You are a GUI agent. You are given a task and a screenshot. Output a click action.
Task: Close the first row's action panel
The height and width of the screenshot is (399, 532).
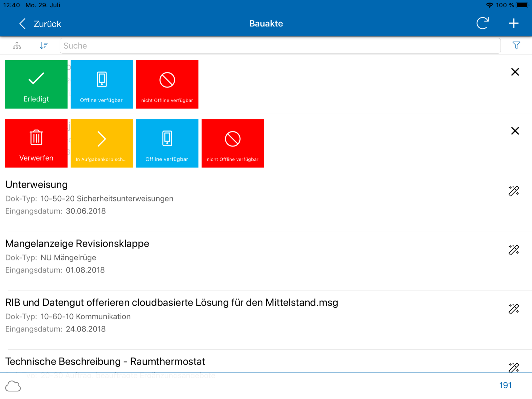[515, 72]
